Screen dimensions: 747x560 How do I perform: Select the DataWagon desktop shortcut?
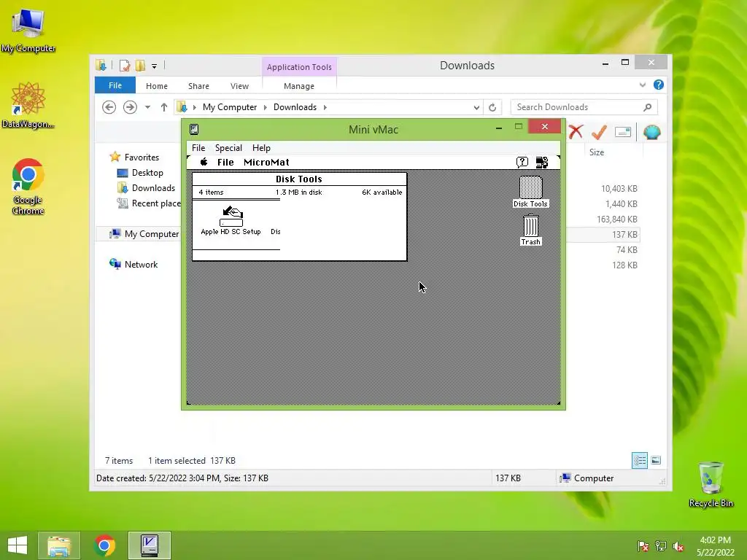click(x=28, y=105)
